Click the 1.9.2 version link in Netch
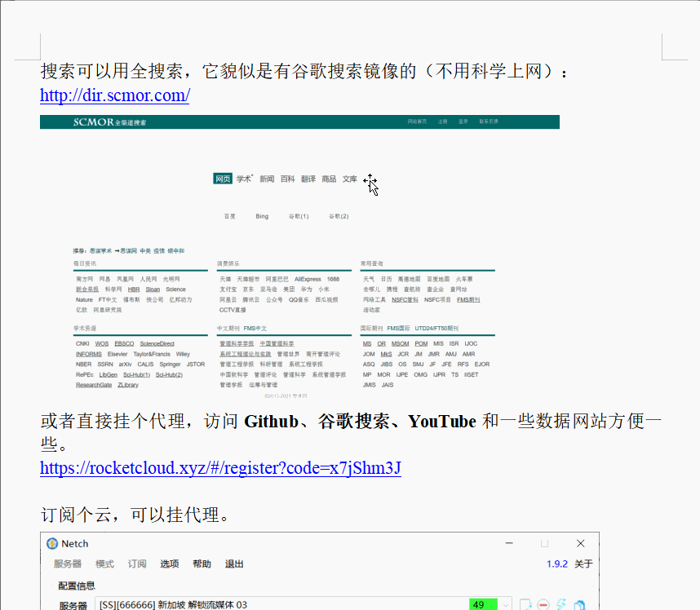Viewport: 700px width, 610px height. (x=557, y=564)
